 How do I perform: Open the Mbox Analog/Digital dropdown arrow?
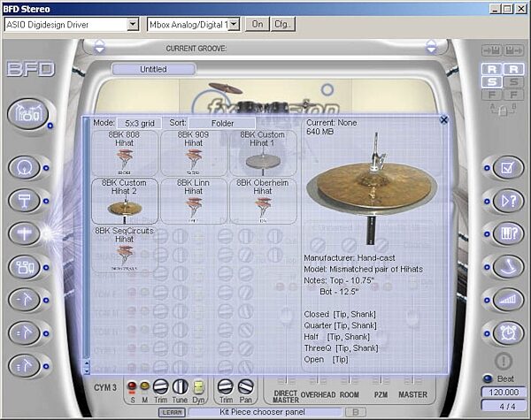tap(235, 25)
